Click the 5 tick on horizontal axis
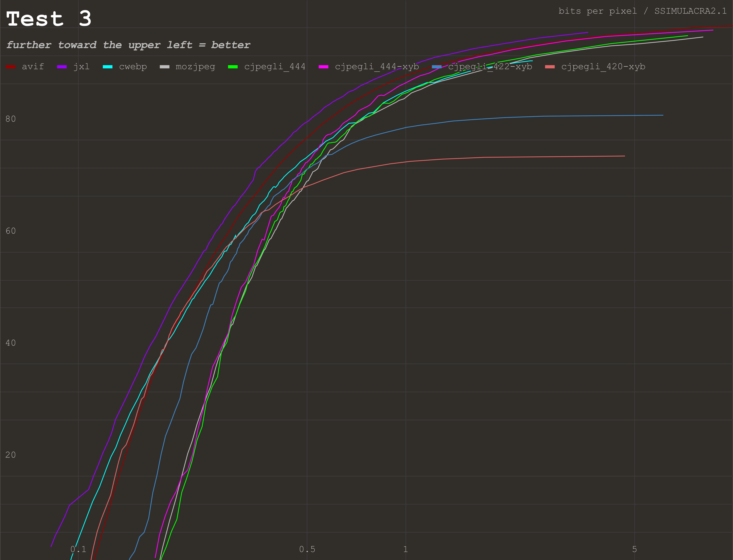 click(634, 549)
